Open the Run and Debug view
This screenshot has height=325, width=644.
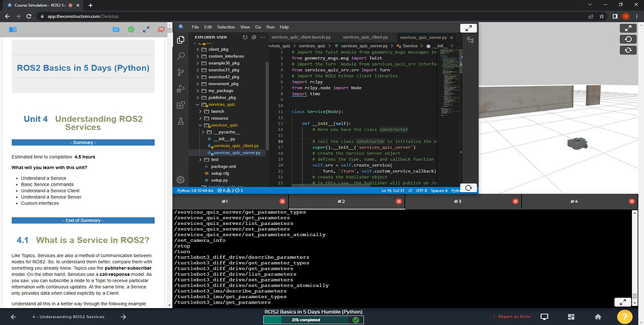click(x=180, y=88)
